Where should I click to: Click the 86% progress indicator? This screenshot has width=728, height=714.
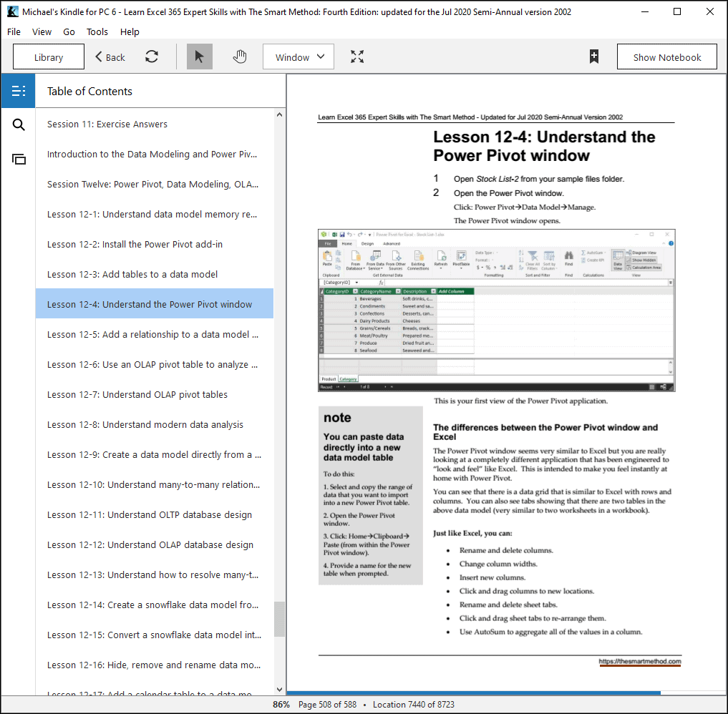(x=281, y=704)
